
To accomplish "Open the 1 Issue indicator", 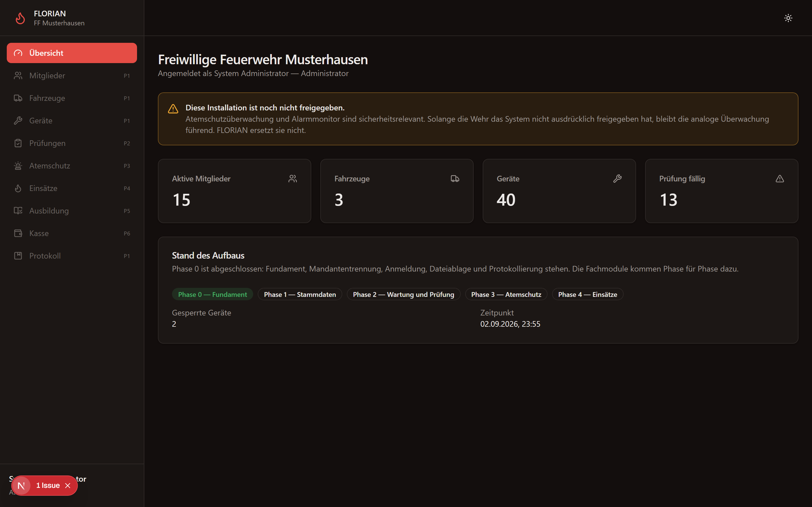I will coord(48,486).
